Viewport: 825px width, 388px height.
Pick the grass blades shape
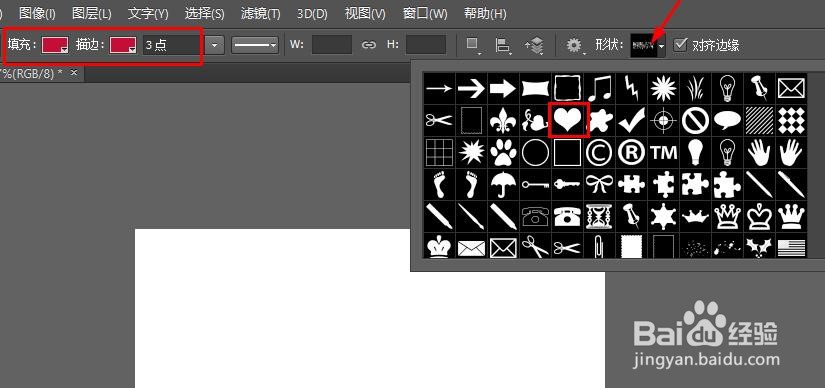tap(696, 88)
